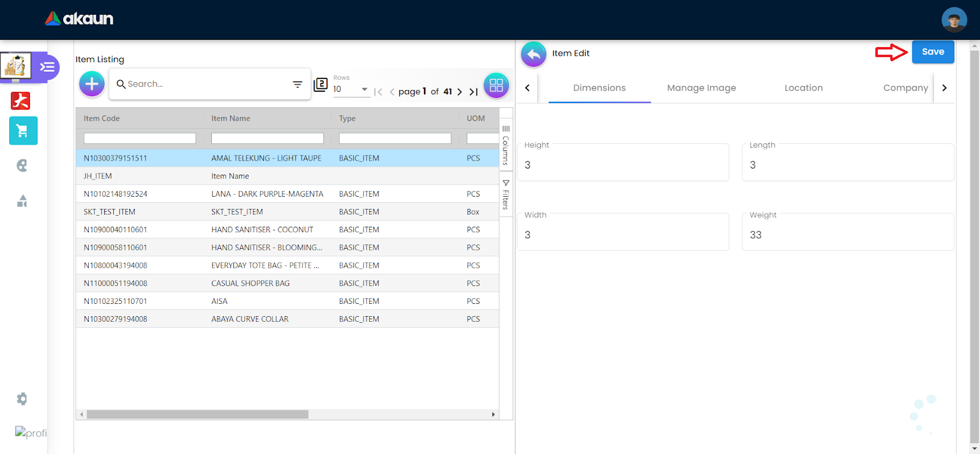Image resolution: width=980 pixels, height=454 pixels.
Task: Open the red running figure sidebar app
Action: pos(21,100)
